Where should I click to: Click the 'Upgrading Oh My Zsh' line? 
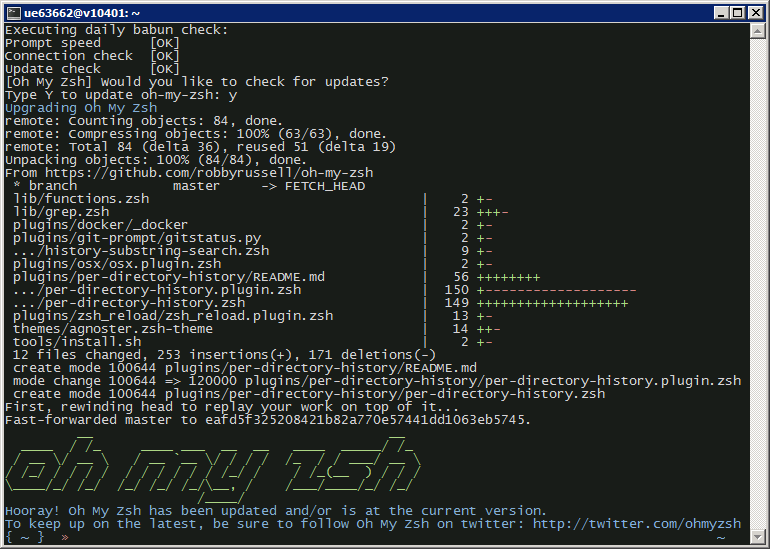tap(81, 108)
